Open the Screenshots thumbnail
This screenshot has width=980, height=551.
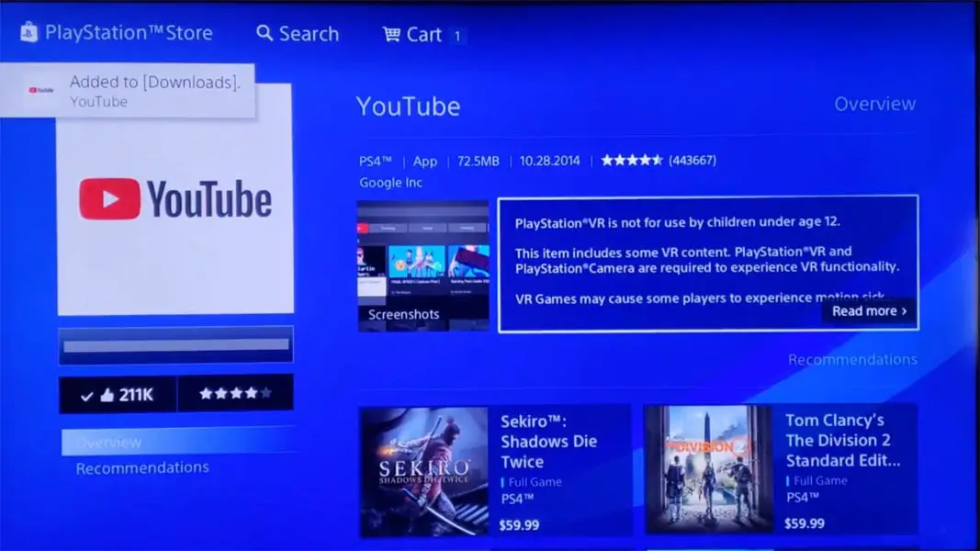click(423, 265)
